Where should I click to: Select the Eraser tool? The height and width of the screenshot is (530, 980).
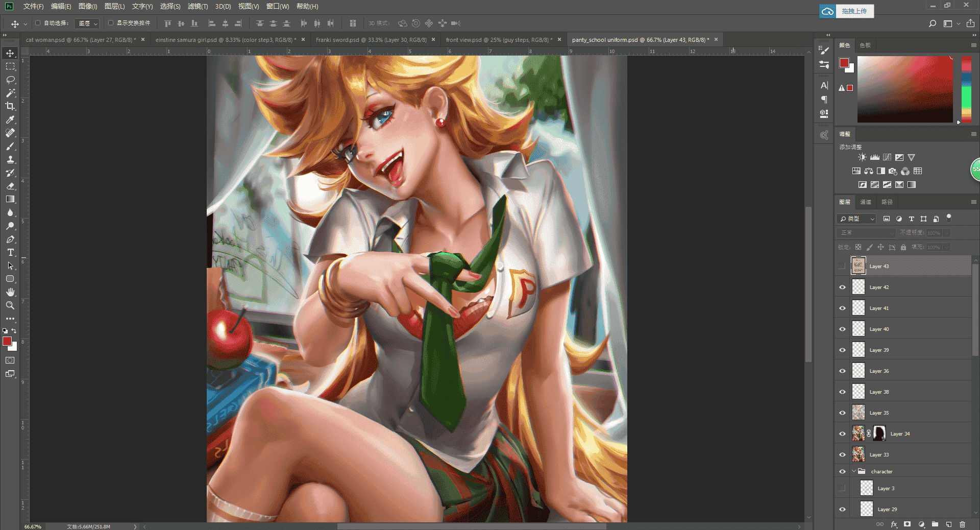pyautogui.click(x=10, y=186)
